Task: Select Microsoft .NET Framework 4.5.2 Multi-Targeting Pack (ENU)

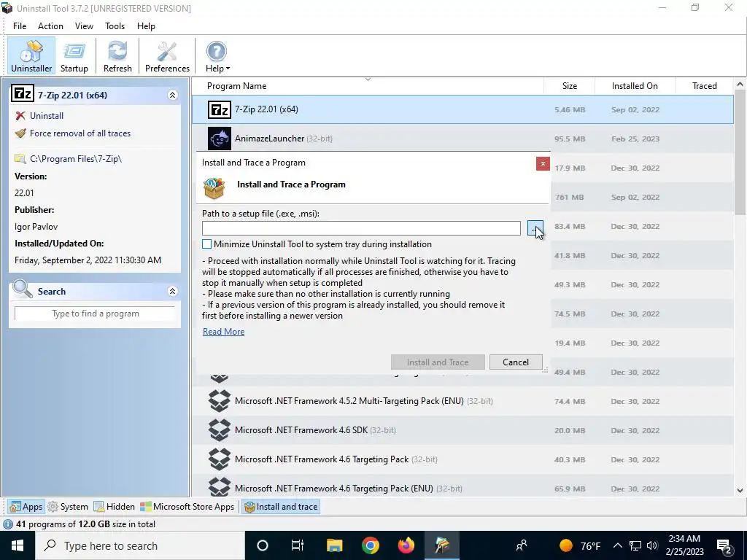Action: 462,401
